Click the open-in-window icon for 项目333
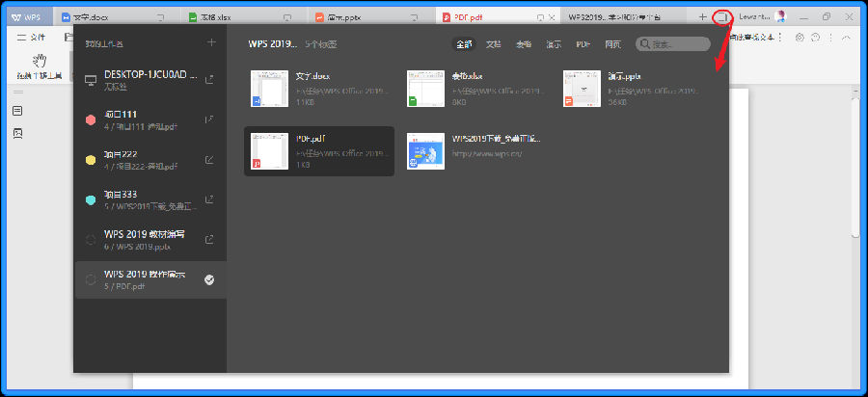Viewport: 868px width, 397px height. pyautogui.click(x=210, y=199)
